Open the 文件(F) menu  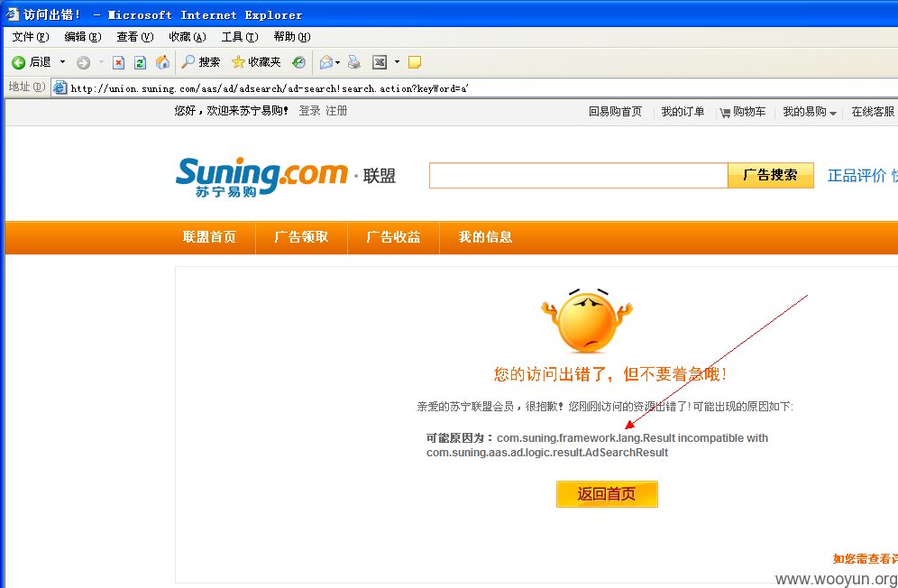point(31,37)
